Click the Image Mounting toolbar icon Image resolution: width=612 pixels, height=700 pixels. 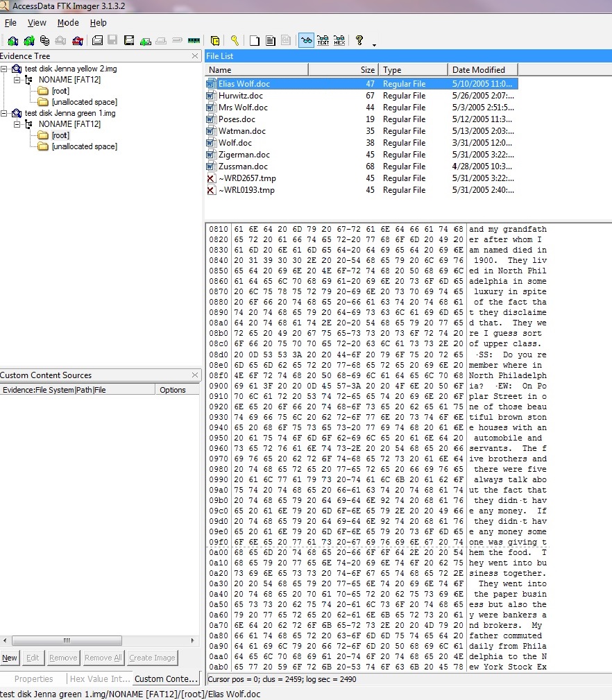(x=44, y=40)
